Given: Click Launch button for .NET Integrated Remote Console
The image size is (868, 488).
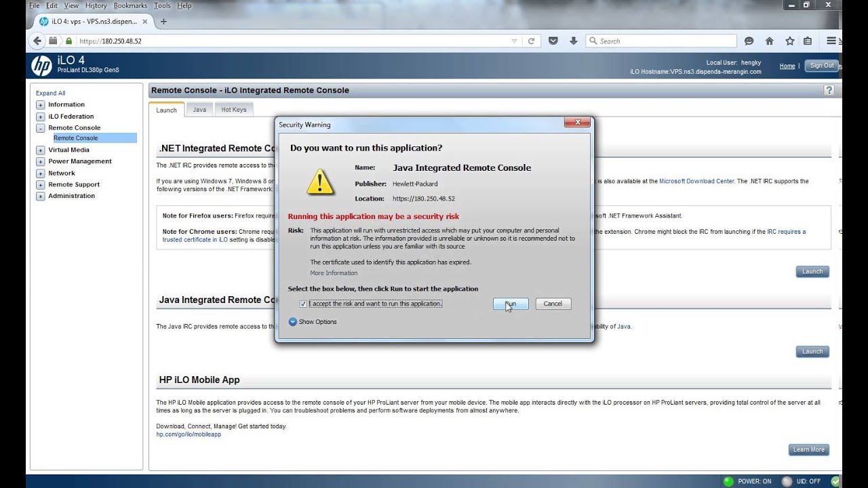Looking at the screenshot, I should (812, 271).
